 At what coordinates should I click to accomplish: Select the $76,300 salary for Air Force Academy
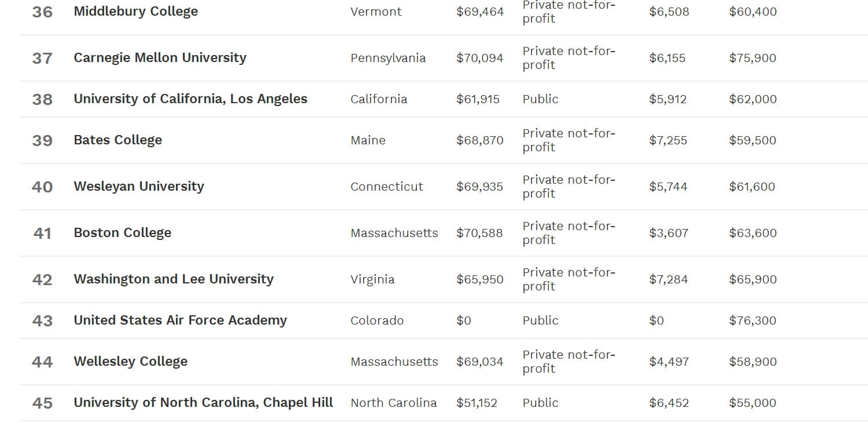753,321
